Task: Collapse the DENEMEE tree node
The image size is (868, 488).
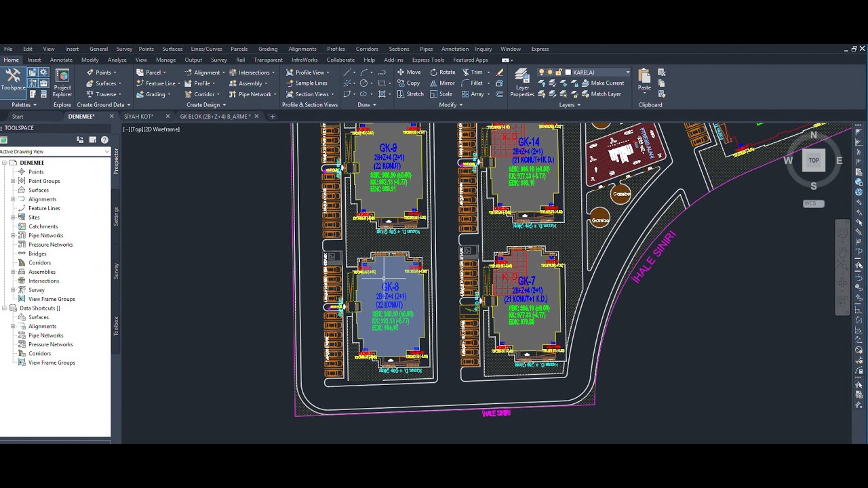Action: [4, 163]
